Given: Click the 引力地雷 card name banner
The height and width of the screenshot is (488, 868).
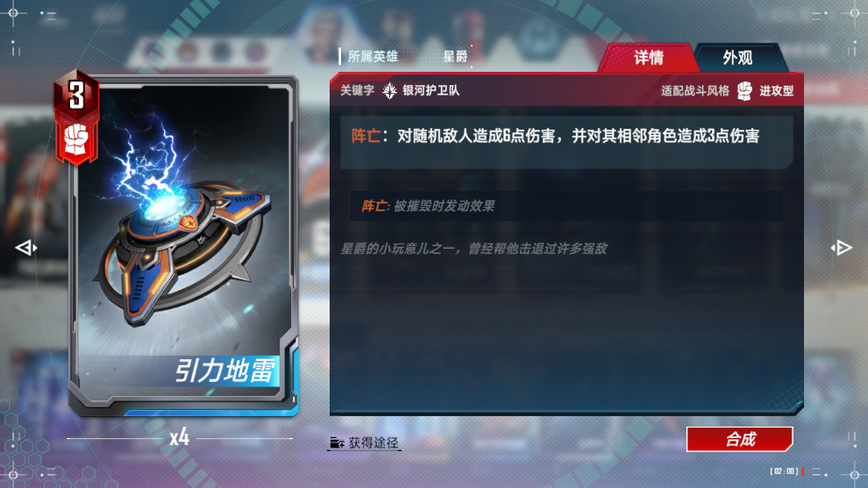Looking at the screenshot, I should tap(224, 371).
